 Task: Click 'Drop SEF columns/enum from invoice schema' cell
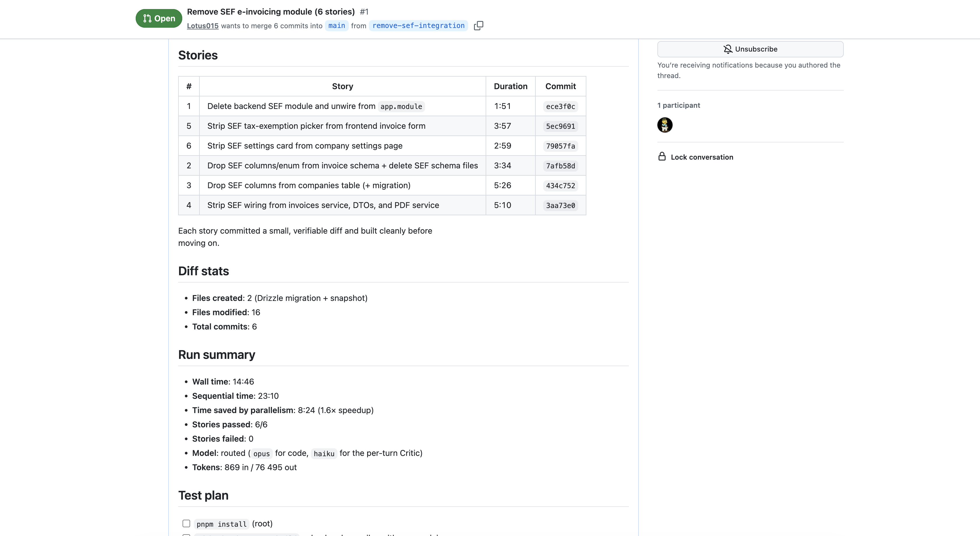click(342, 165)
